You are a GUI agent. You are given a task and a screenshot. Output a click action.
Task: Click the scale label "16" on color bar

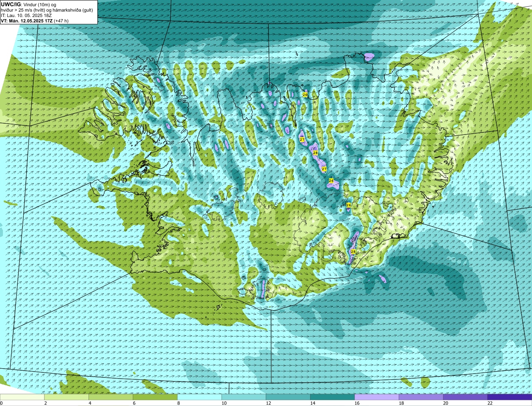(x=357, y=403)
